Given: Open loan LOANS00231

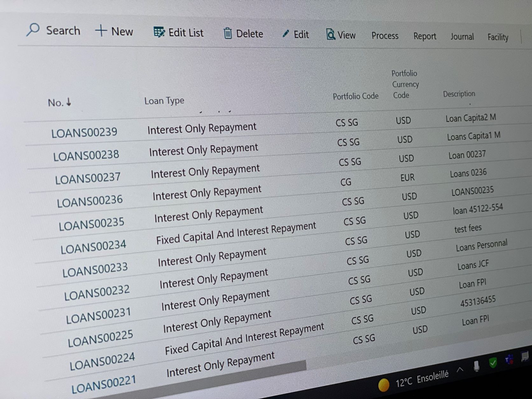Looking at the screenshot, I should [x=99, y=316].
